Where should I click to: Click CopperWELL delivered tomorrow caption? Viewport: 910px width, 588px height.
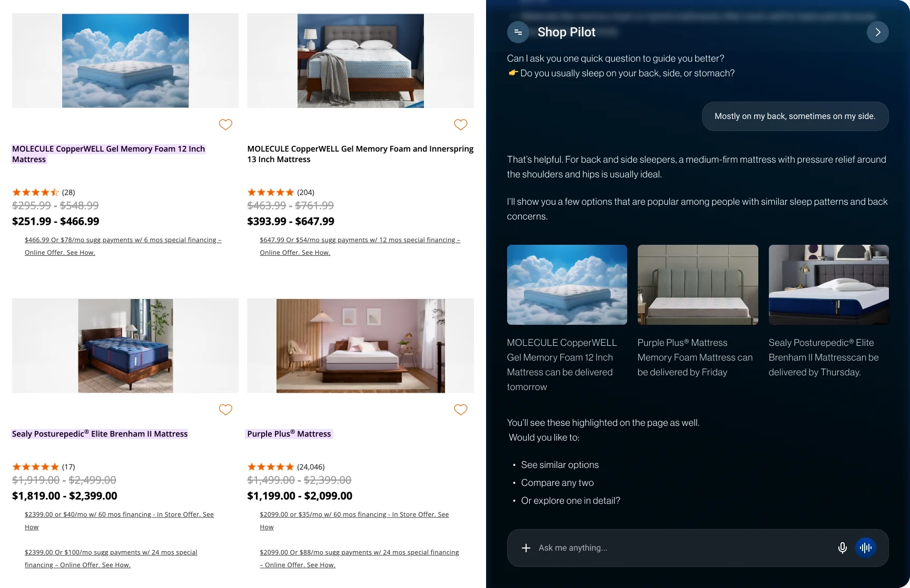562,365
